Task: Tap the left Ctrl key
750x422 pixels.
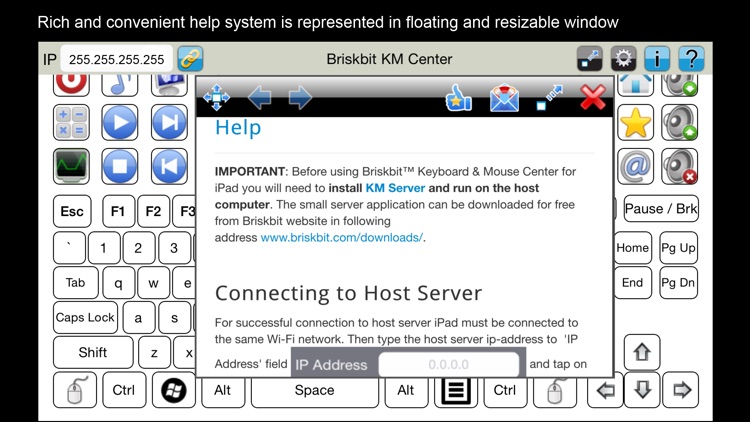Action: [124, 390]
